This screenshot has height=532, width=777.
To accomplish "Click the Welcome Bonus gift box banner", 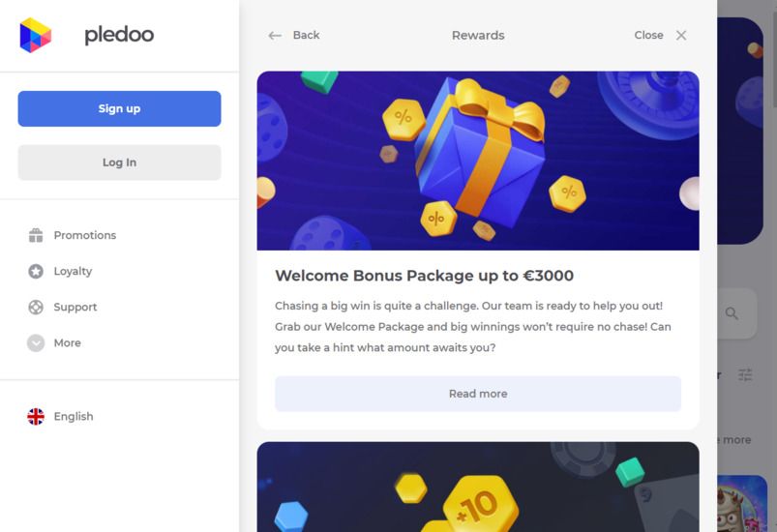I will pos(478,161).
